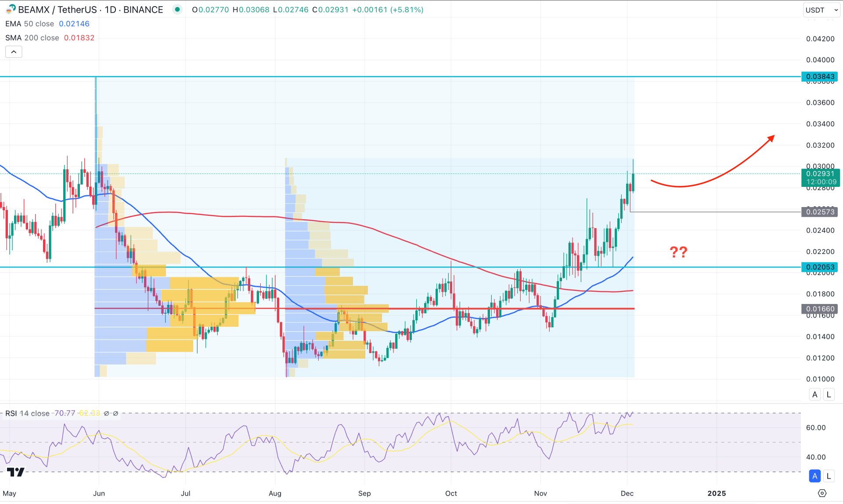Click the current price 0.02931 label
Image resolution: width=843 pixels, height=504 pixels.
tap(821, 178)
